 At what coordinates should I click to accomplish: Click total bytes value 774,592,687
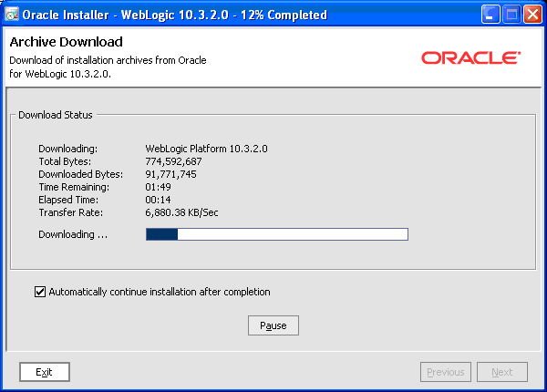tap(173, 161)
